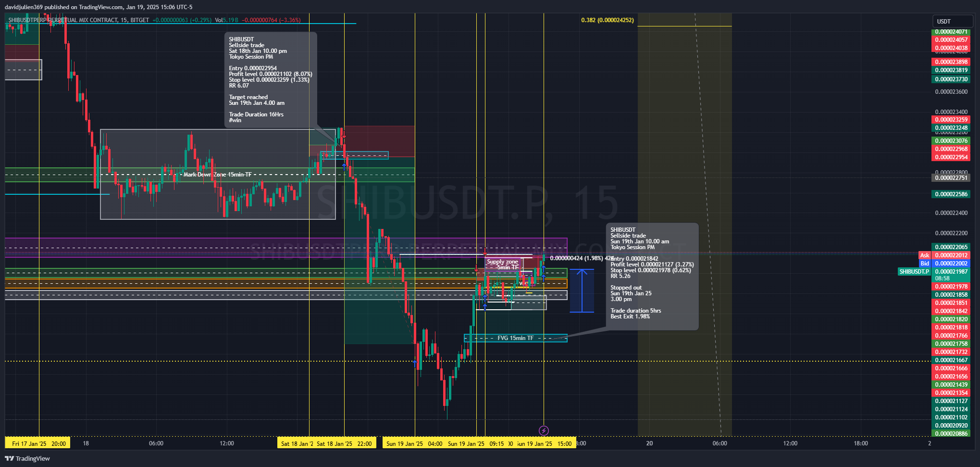The image size is (980, 467).
Task: Select the blue Bid price tag
Action: point(924,264)
